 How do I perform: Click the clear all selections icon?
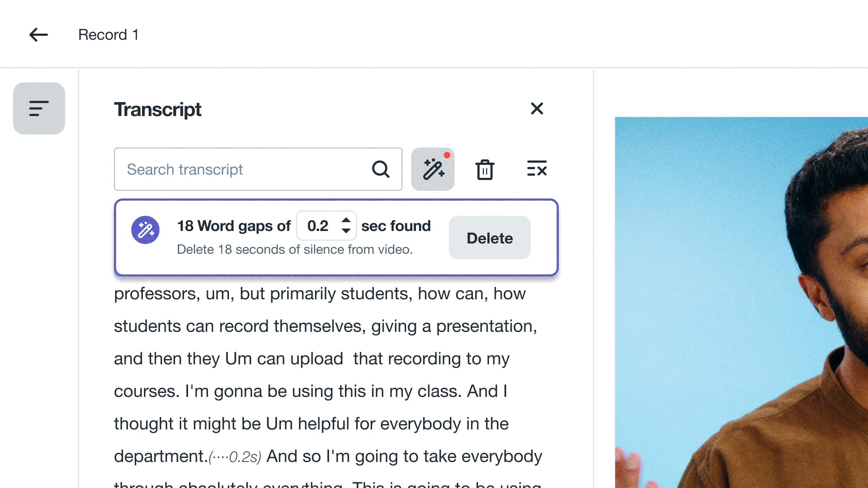[536, 169]
